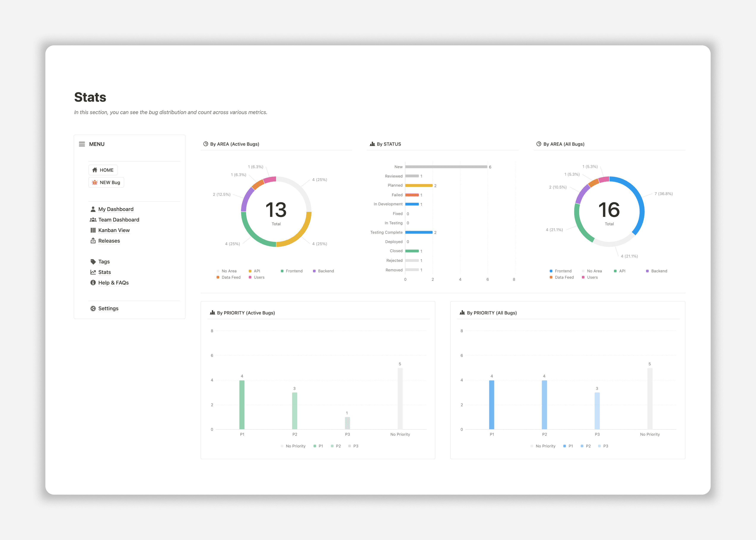Select Team Dashboard in the sidebar
Viewport: 756px width, 540px height.
[118, 219]
